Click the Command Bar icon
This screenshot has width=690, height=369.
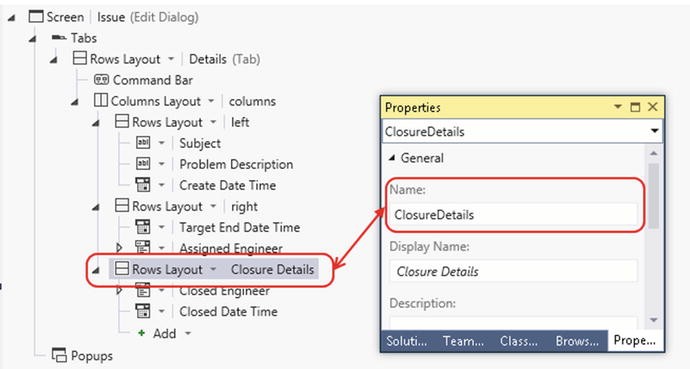pyautogui.click(x=101, y=80)
